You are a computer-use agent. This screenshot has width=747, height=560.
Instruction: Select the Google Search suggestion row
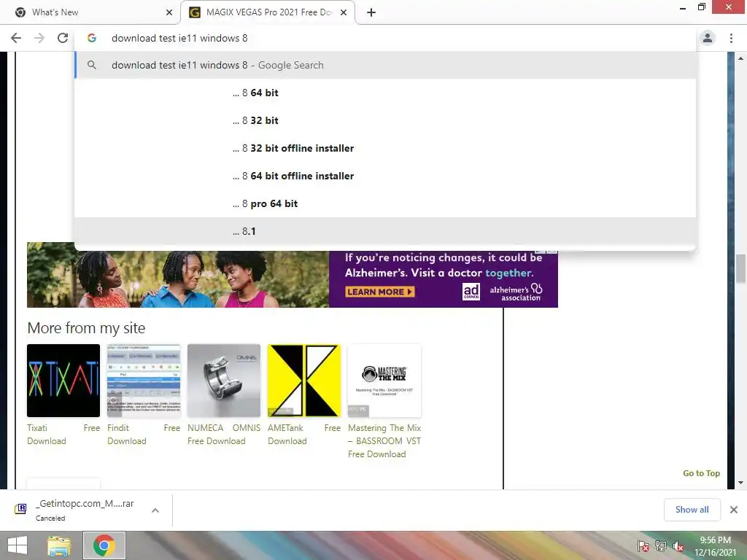(x=385, y=65)
